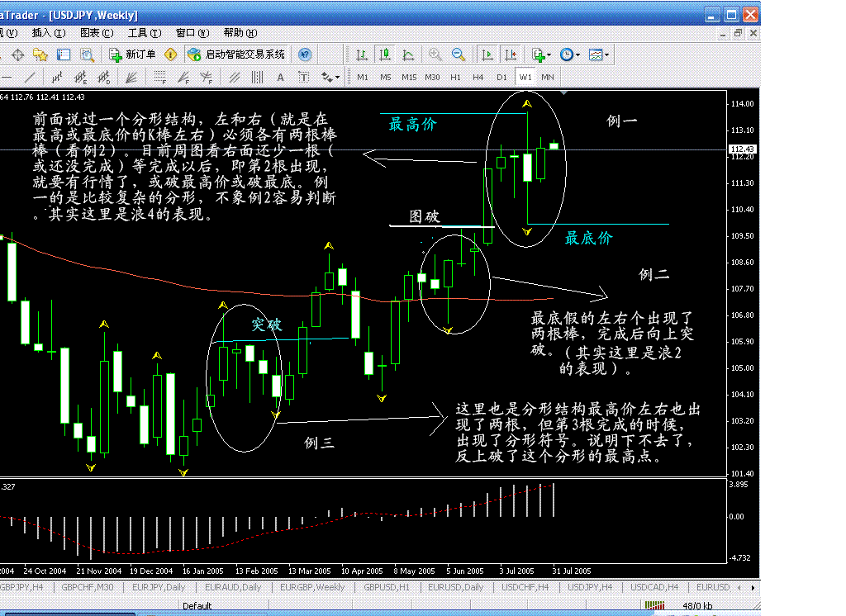The image size is (846, 616).
Task: Switch to M1 timeframe
Action: click(x=363, y=77)
